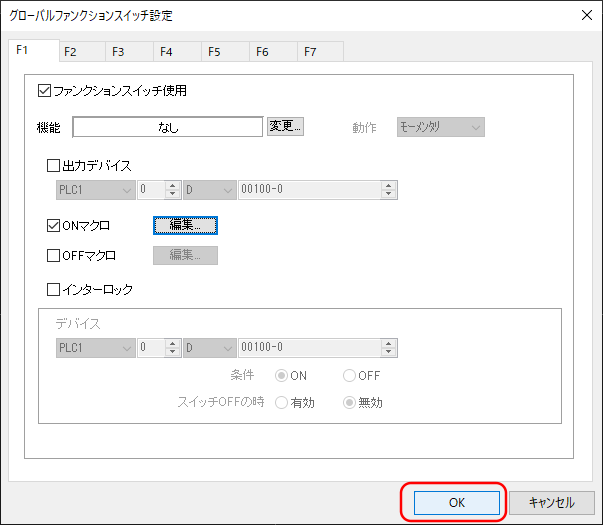
Task: Open the D device type dropdown under 出力デバイス
Action: (208, 190)
